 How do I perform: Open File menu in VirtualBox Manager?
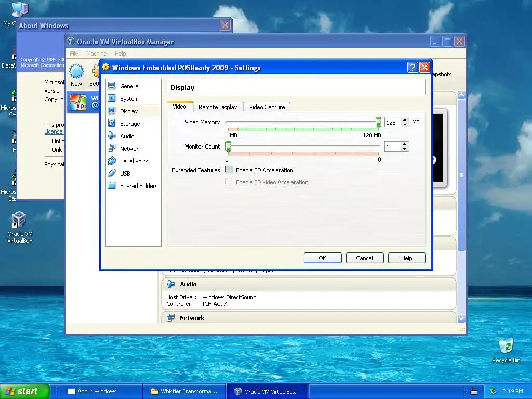pyautogui.click(x=74, y=54)
